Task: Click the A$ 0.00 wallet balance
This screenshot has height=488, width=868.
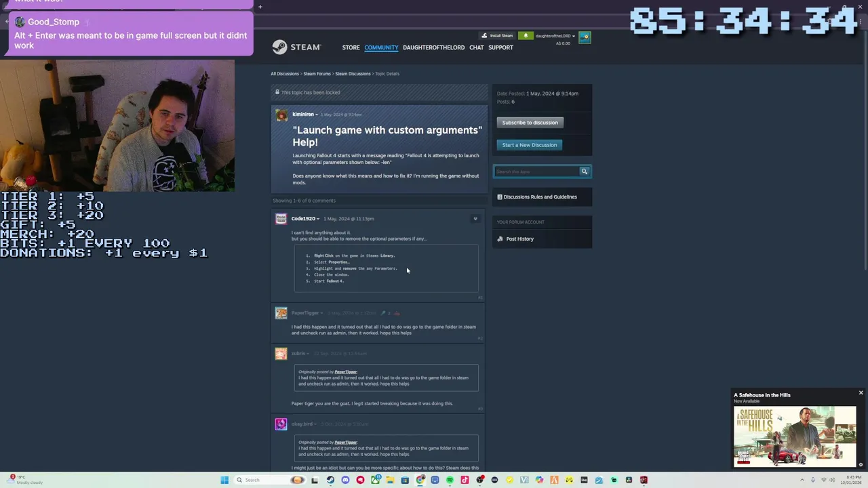Action: 563,43
